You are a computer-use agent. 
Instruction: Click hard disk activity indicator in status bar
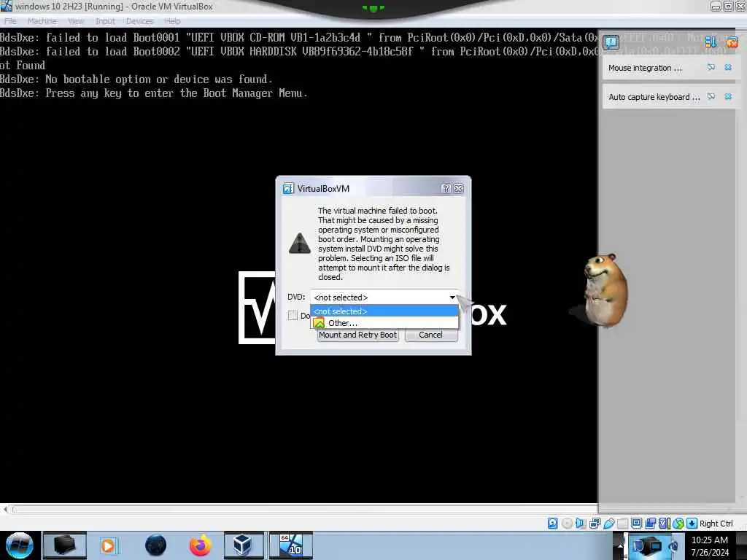pyautogui.click(x=553, y=524)
